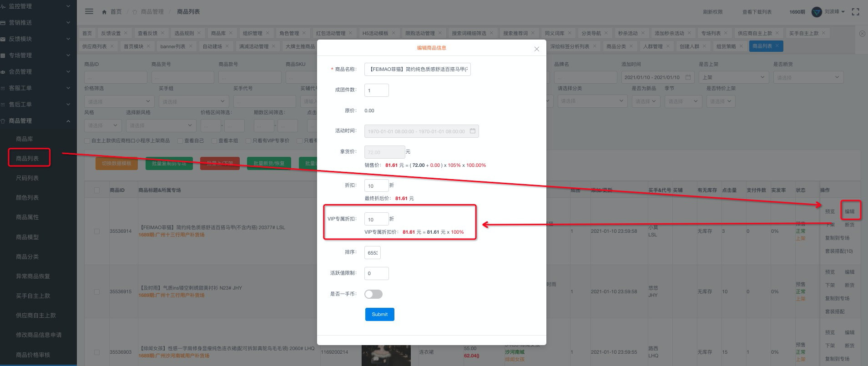
Task: Open the 是否断货 dropdown
Action: (x=808, y=77)
